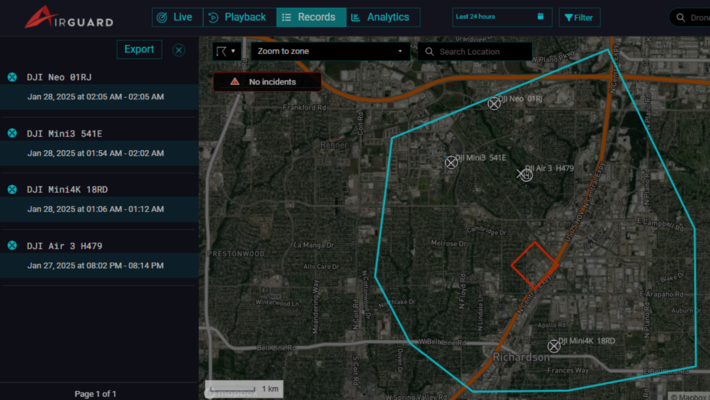Click the funnel icon on Filter
The image size is (710, 400).
tap(569, 18)
